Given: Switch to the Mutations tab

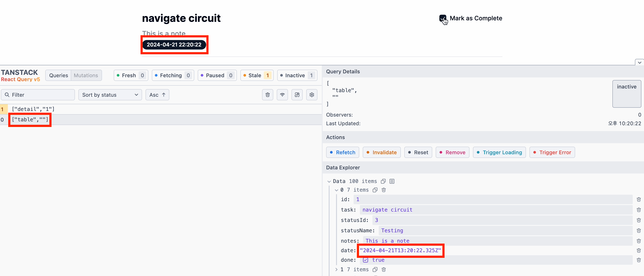Looking at the screenshot, I should (x=86, y=75).
